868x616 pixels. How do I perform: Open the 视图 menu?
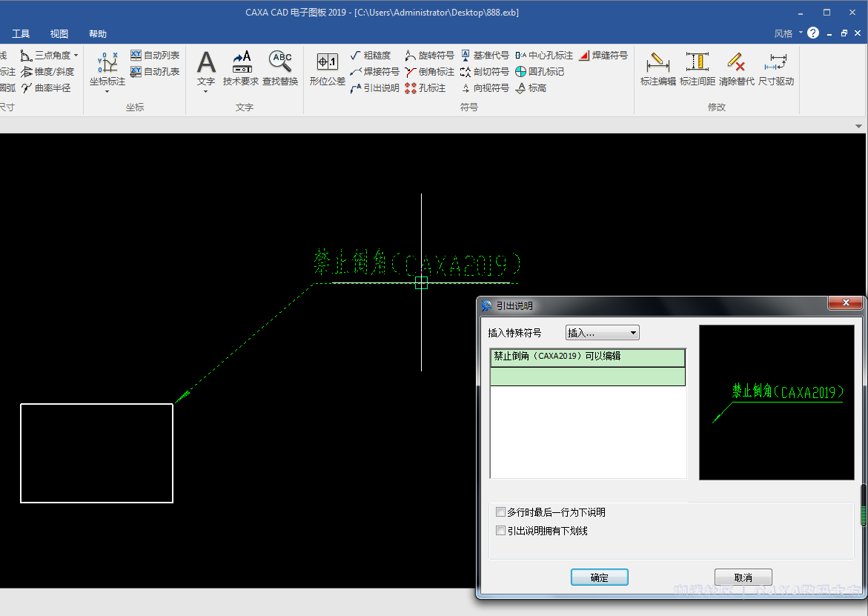[59, 34]
